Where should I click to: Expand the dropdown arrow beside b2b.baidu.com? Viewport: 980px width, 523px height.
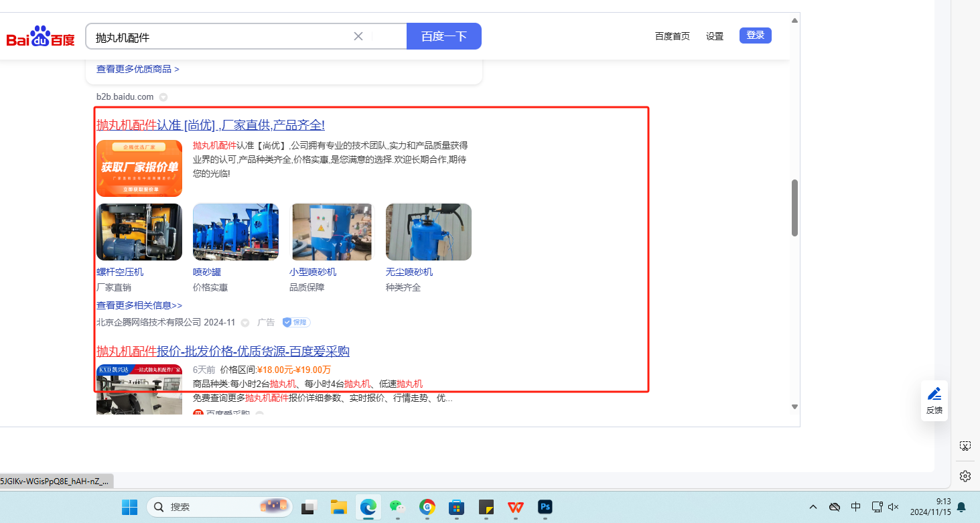click(x=163, y=97)
